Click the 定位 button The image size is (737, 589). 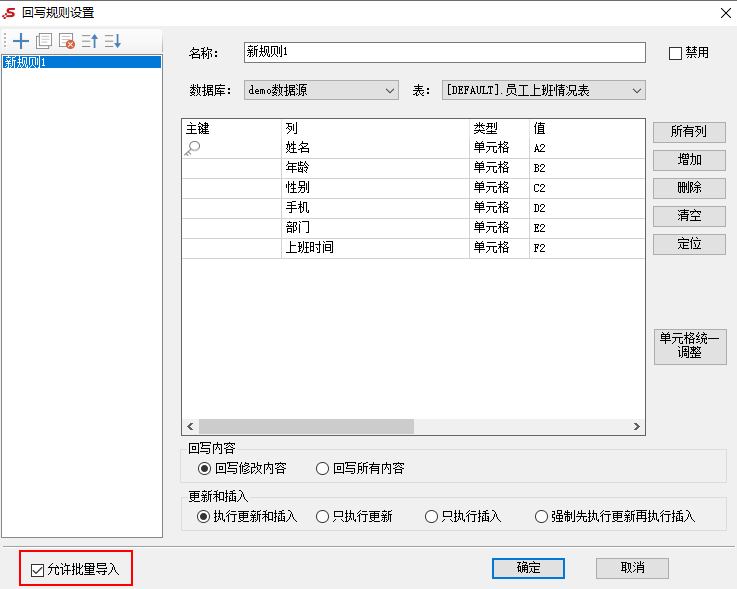[x=689, y=244]
